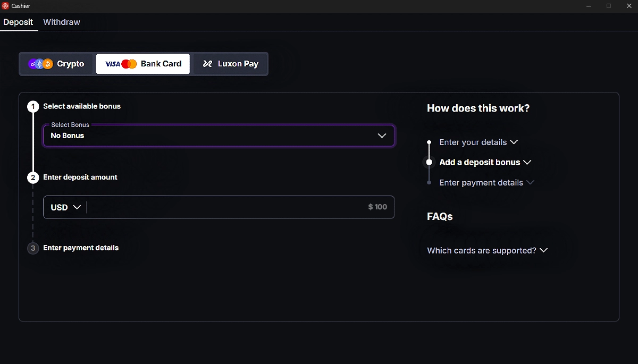Image resolution: width=638 pixels, height=364 pixels.
Task: Click the deposit amount input field
Action: coord(239,207)
